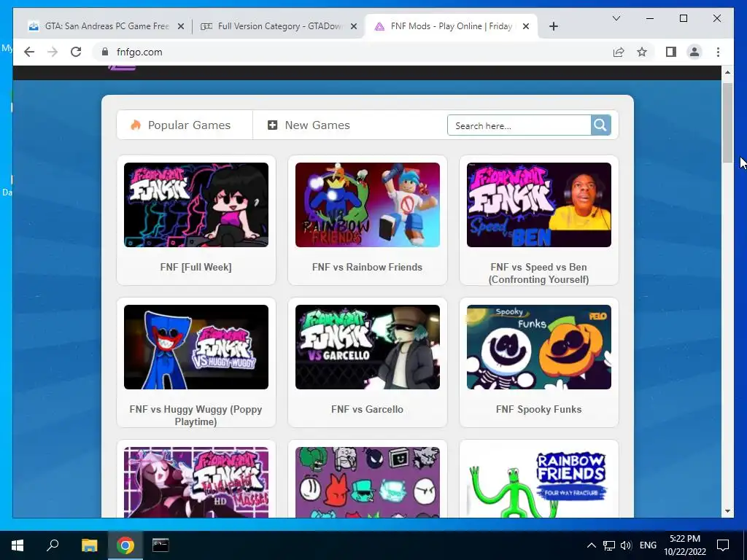Show hidden system tray icons
This screenshot has height=560, width=747.
(591, 545)
